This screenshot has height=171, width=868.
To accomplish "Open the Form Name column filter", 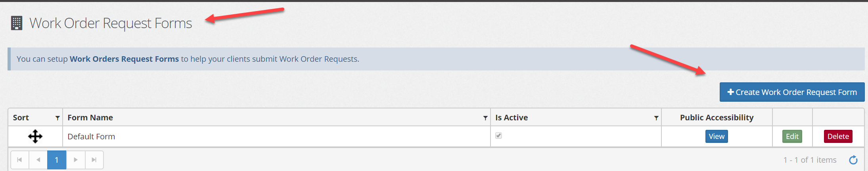I will coord(485,118).
